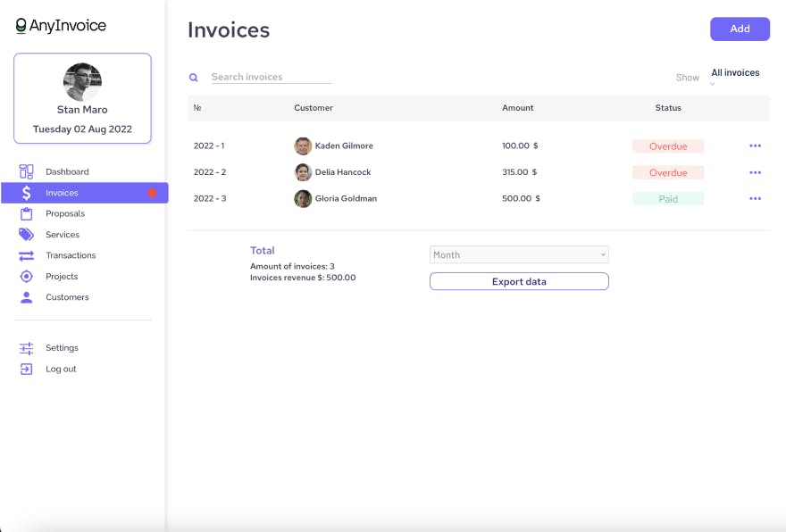Click the Export data button
Image resolution: width=786 pixels, height=532 pixels.
[519, 281]
